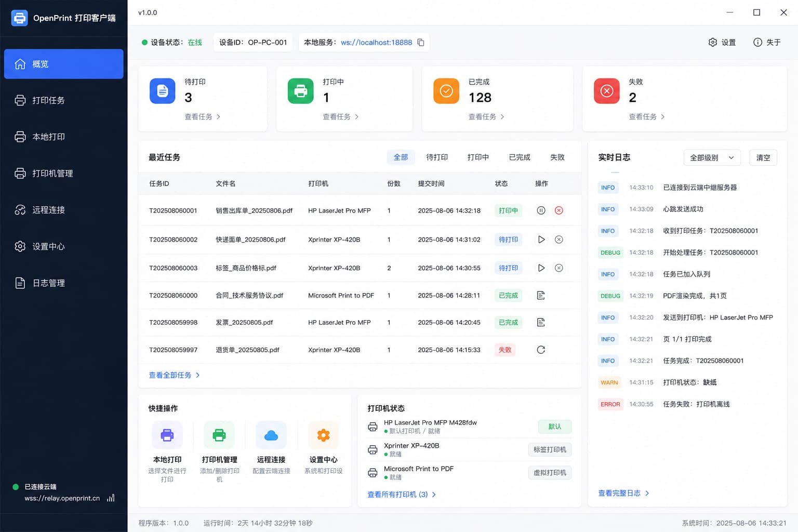Click the blue 待打印 document card icon
Screen dimensions: 798x532
163,91
